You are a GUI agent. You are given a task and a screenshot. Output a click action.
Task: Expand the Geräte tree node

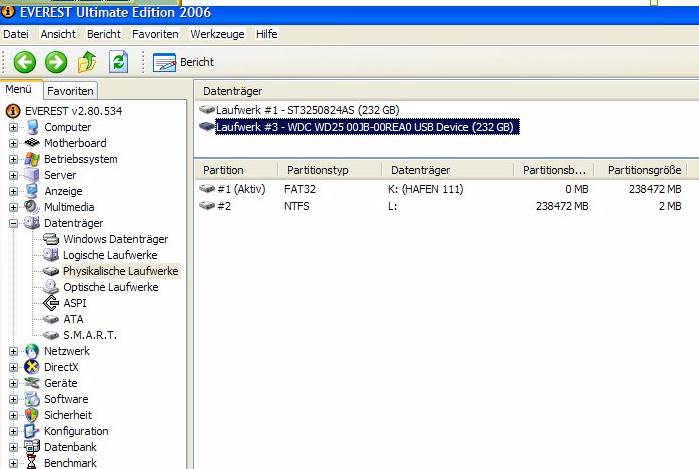[x=13, y=383]
